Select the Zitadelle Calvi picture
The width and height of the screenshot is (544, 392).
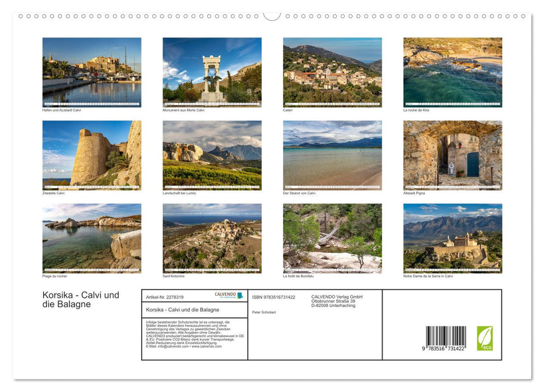(x=92, y=155)
